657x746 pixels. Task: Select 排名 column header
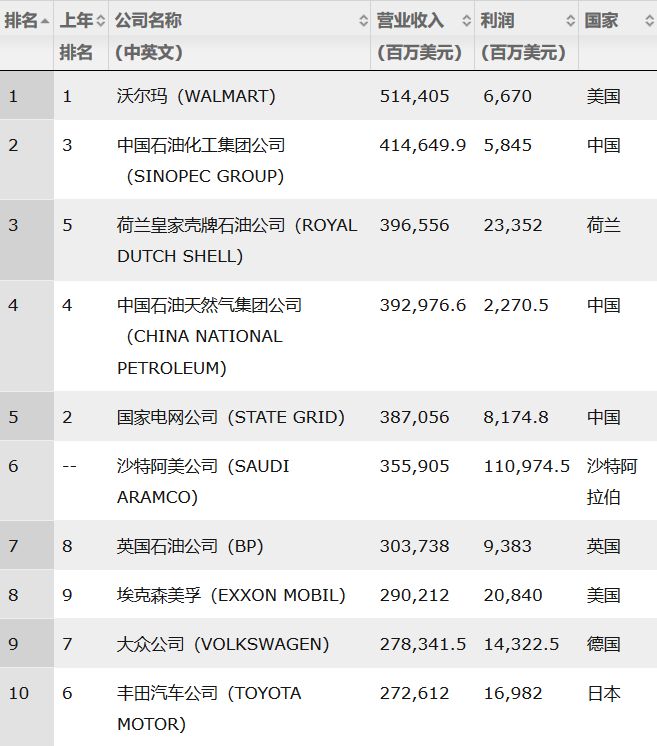[x=21, y=20]
